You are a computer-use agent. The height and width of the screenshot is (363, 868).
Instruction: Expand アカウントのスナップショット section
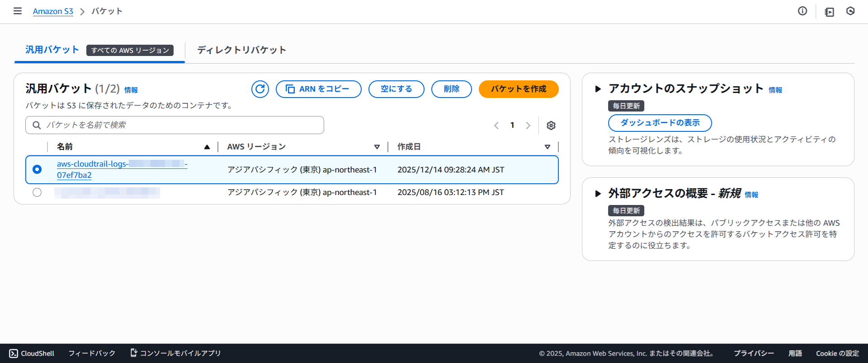pyautogui.click(x=598, y=89)
